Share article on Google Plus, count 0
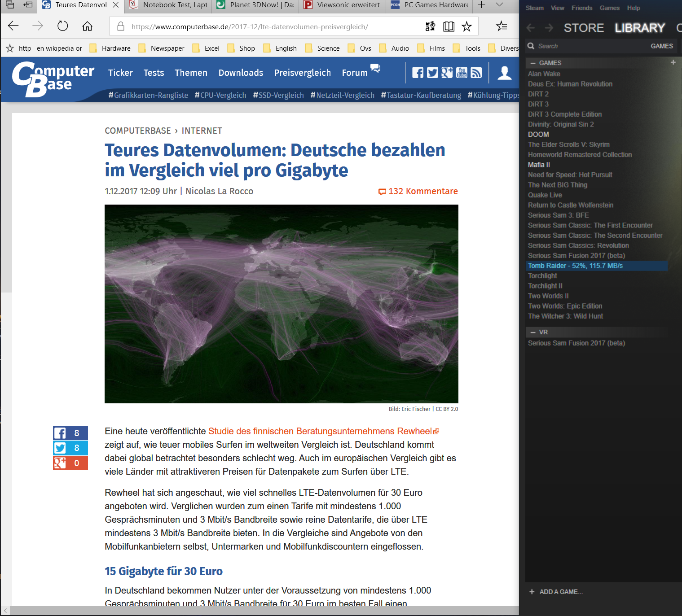The height and width of the screenshot is (616, 682). pyautogui.click(x=70, y=463)
